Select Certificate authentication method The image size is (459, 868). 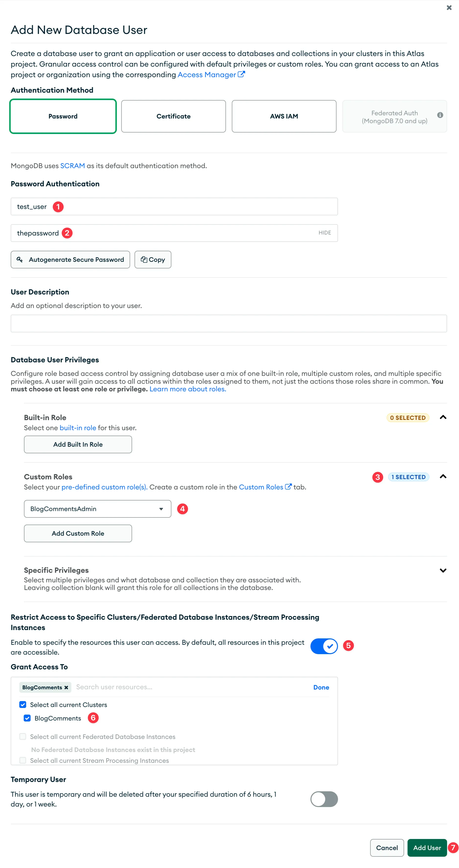click(173, 116)
